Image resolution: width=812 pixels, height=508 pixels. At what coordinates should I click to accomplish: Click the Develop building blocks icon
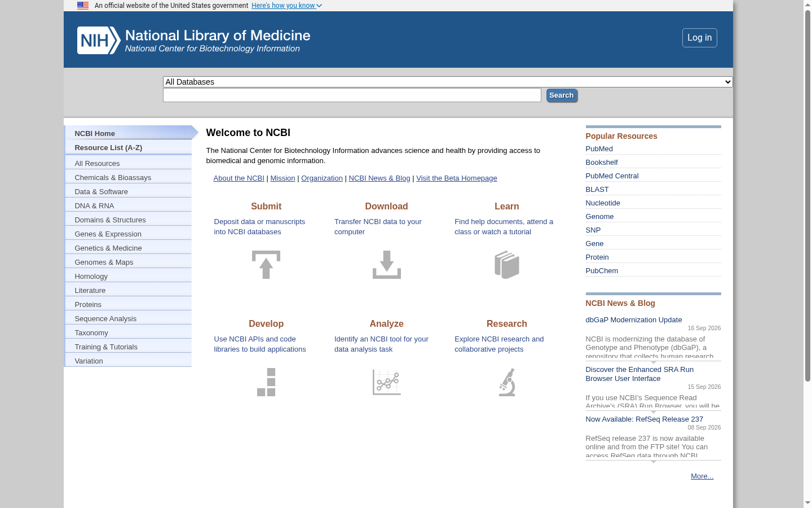266,382
